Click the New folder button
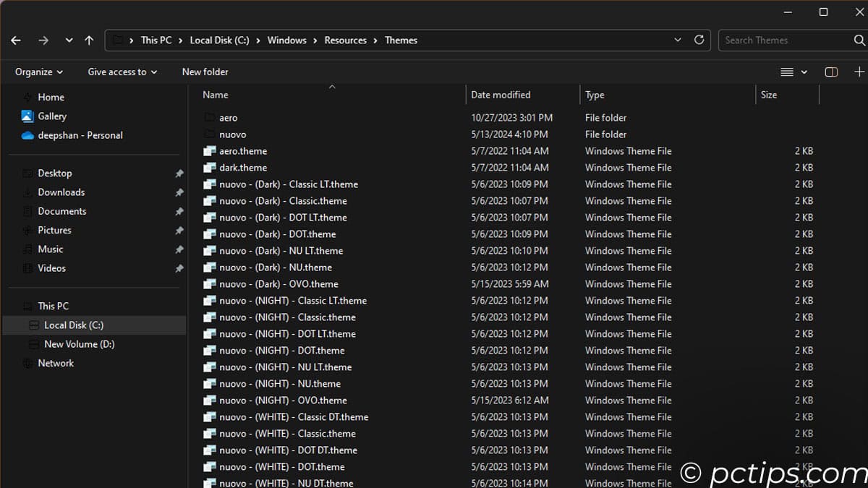Viewport: 868px width, 488px height. point(205,72)
